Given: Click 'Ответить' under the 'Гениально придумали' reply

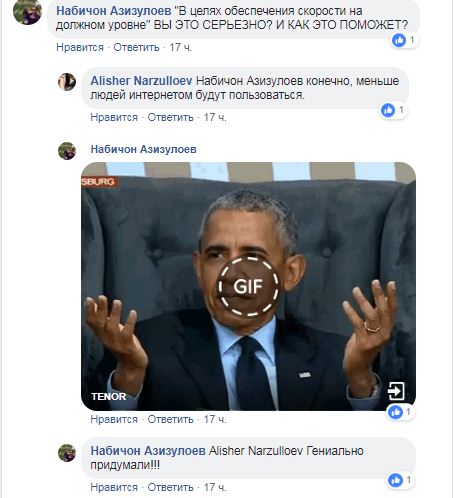Looking at the screenshot, I should coord(170,487).
